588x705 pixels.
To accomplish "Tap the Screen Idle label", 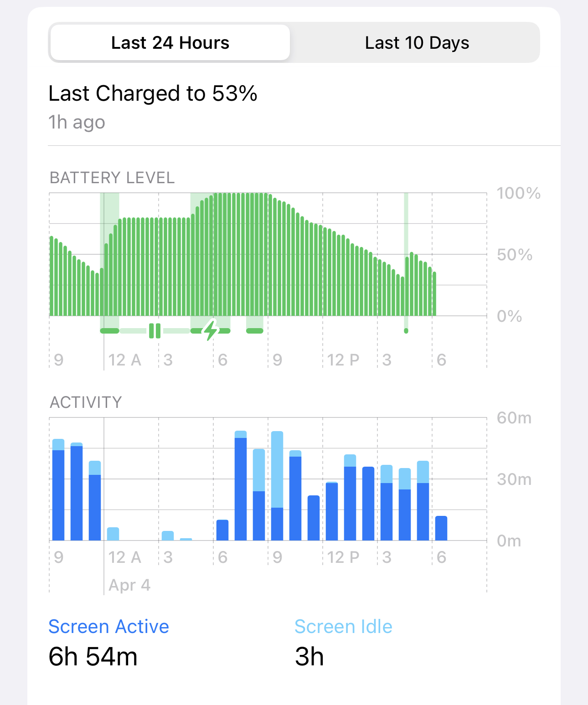I will (x=343, y=627).
